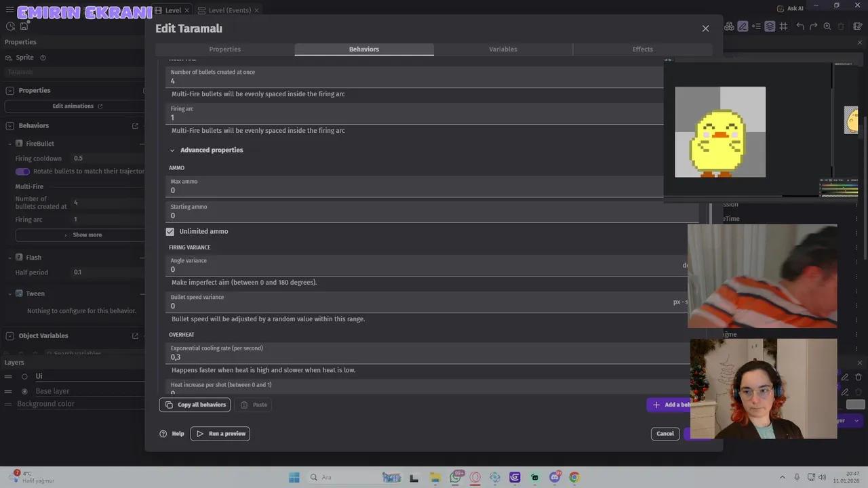Collapse the Advanced properties section
The height and width of the screenshot is (488, 868).
coord(172,150)
